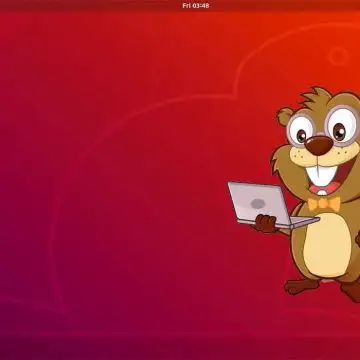Click the beaver's pink tongue
360x360 pixels.
click(321, 189)
